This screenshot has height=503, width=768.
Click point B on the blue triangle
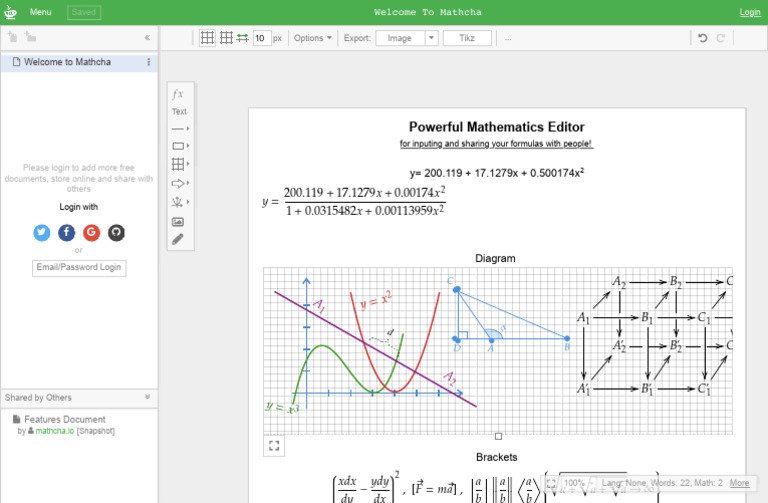[x=567, y=338]
